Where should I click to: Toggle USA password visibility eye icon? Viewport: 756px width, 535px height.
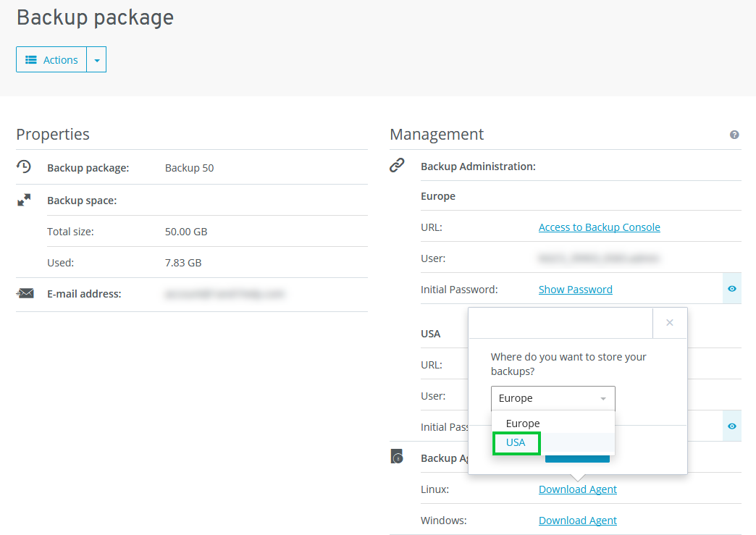732,426
